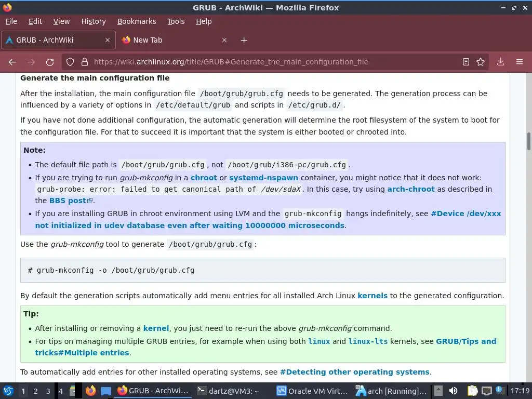Follow the linux package link
This screenshot has width=532, height=399.
[319, 341]
